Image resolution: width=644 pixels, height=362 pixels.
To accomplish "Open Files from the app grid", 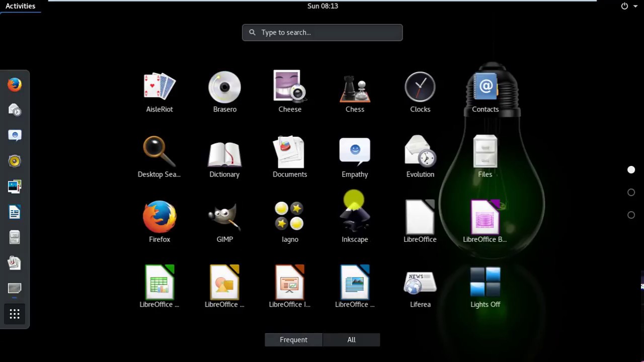I will (485, 157).
